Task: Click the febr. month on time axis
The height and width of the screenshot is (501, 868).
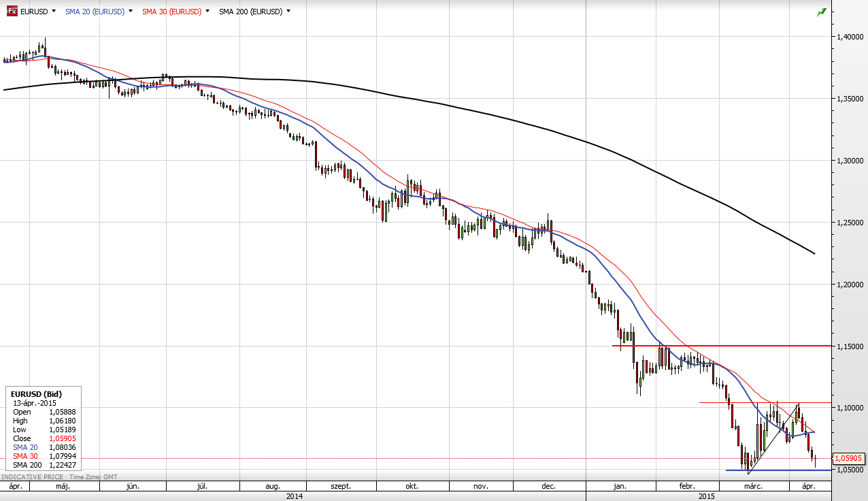Action: click(686, 487)
